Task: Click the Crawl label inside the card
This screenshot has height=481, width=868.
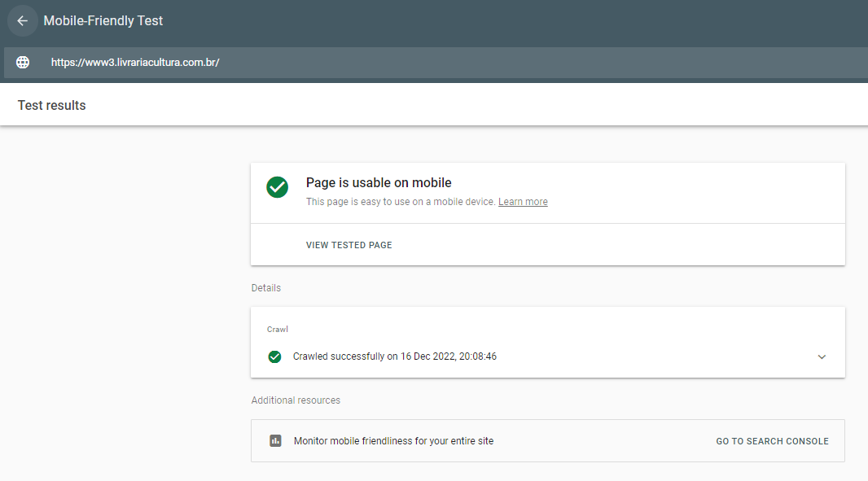Action: 277,329
